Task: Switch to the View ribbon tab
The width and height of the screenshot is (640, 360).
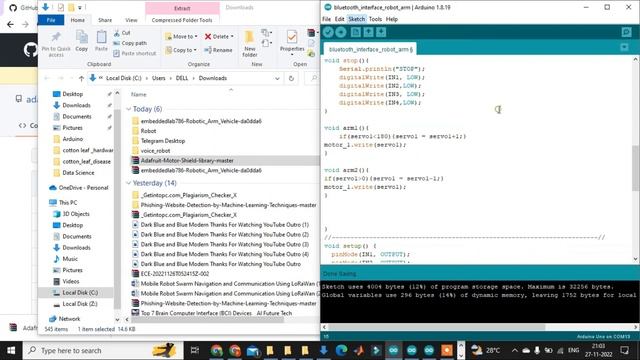Action: coord(131,20)
